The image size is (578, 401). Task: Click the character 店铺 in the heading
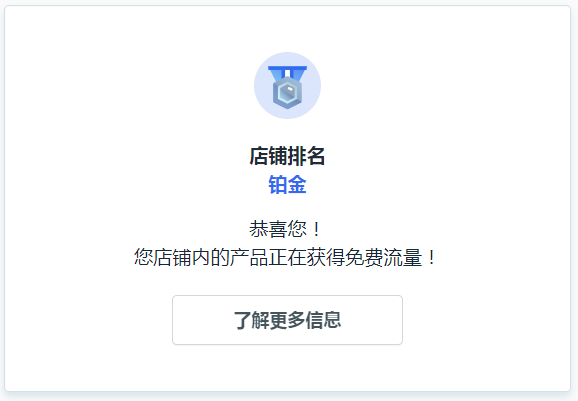[268, 156]
